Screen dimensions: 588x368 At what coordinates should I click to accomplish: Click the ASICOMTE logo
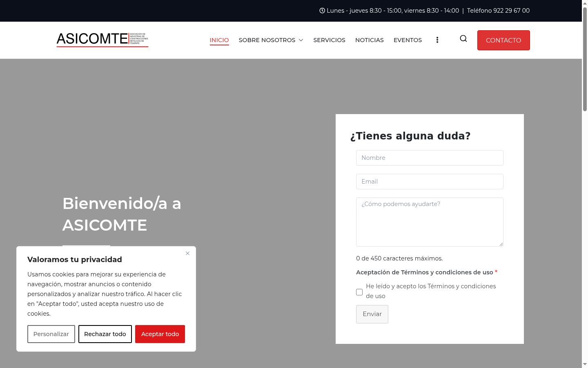(x=102, y=40)
